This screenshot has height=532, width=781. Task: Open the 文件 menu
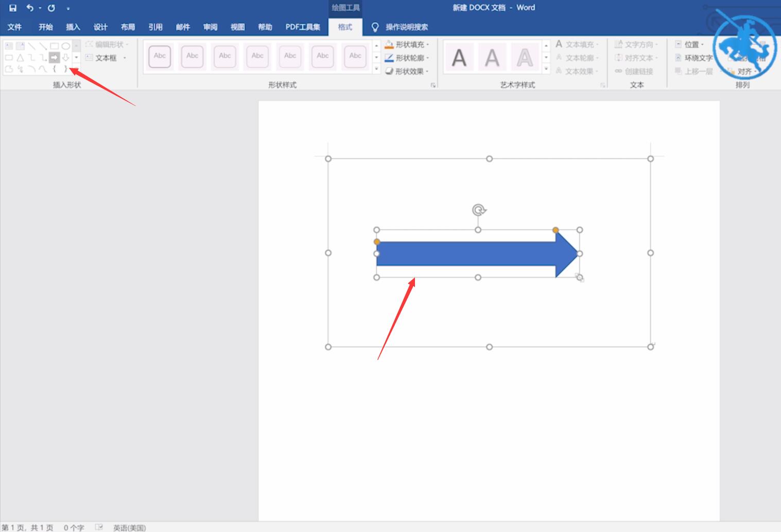click(14, 27)
